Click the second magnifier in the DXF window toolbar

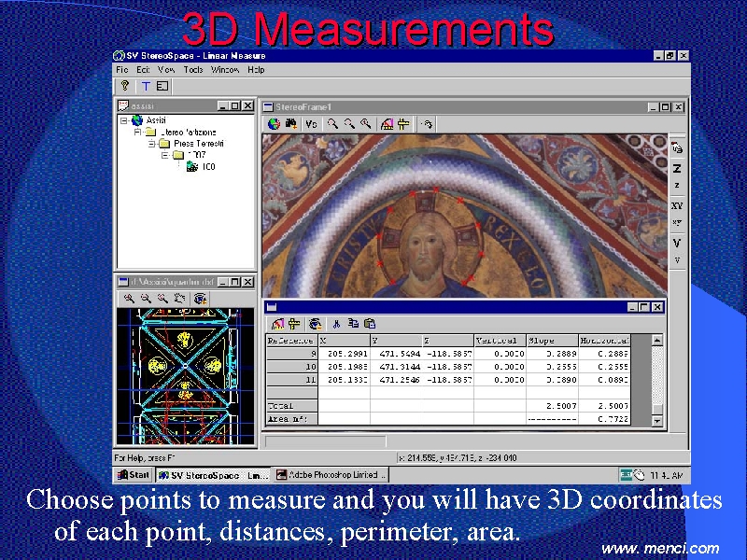[146, 299]
